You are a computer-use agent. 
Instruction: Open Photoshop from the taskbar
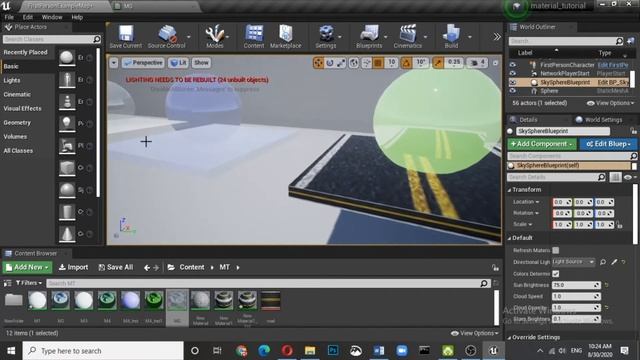tap(333, 351)
